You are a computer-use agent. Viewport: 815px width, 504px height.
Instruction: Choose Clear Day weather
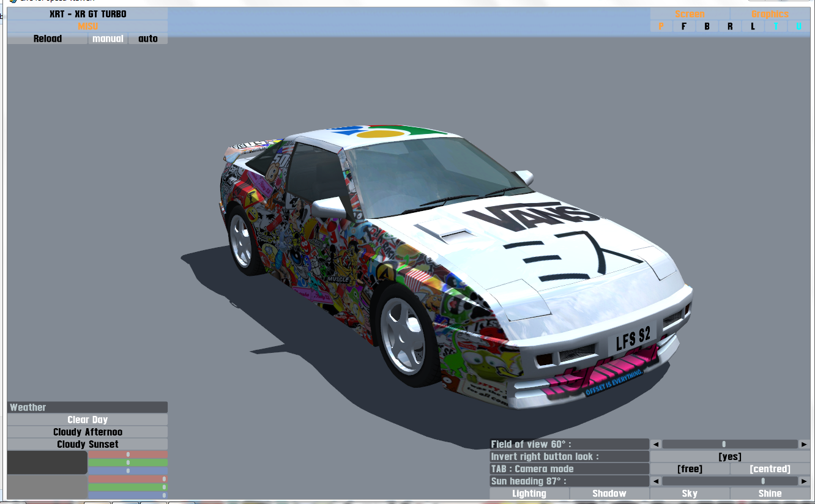87,420
